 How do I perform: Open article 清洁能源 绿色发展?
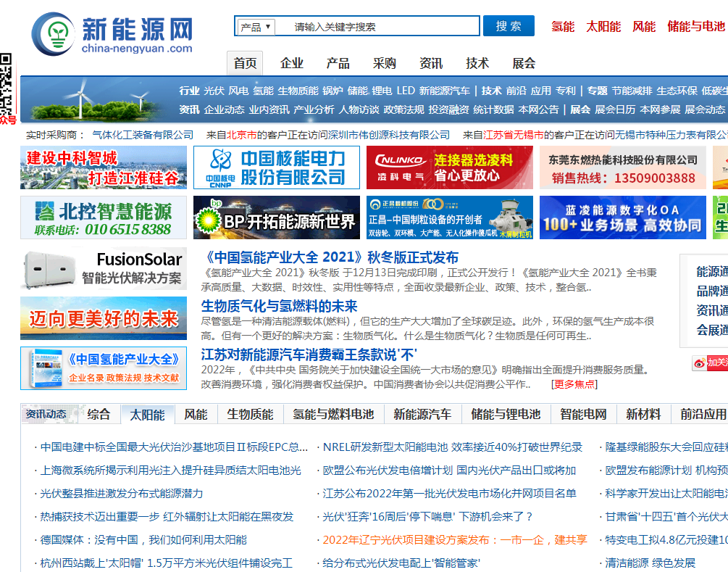click(650, 563)
